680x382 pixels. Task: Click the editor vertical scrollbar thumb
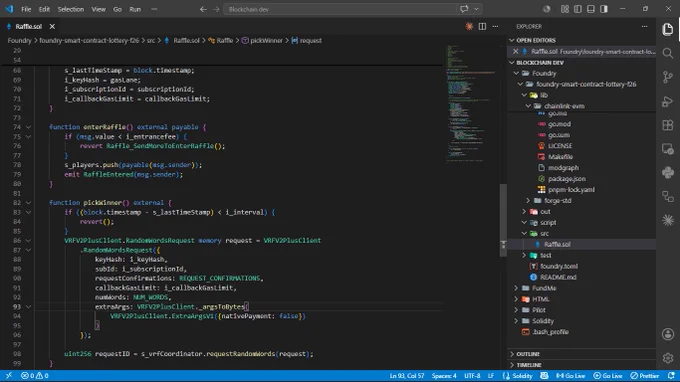[503, 220]
